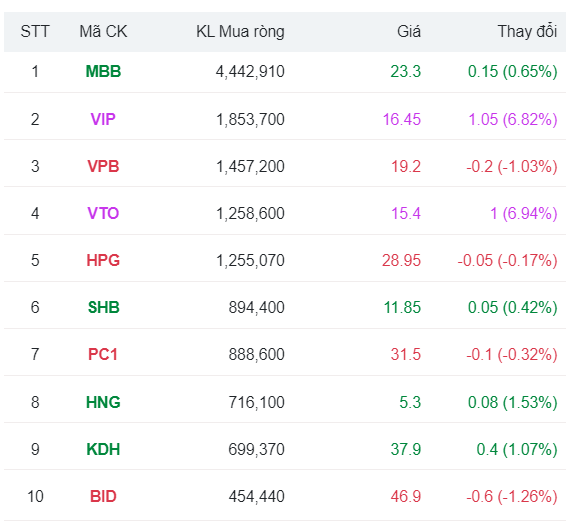
Task: Click the KL Mua ròng column header
Action: (240, 31)
